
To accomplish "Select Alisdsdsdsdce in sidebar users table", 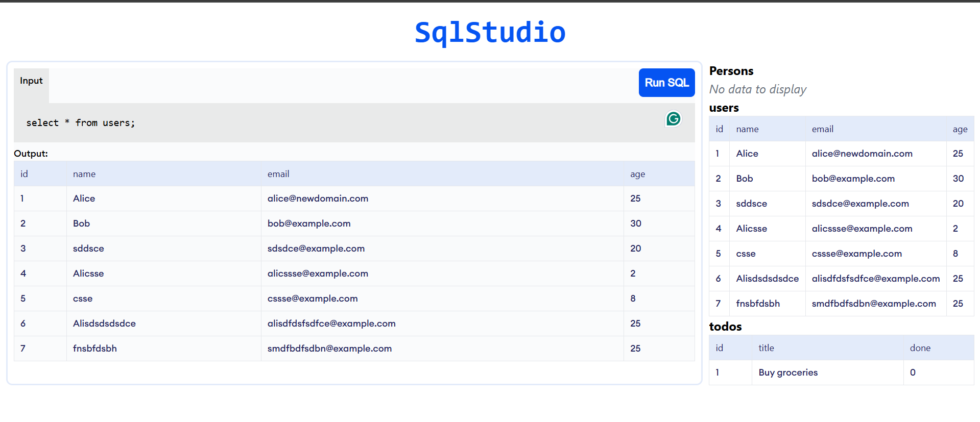I will tap(768, 279).
